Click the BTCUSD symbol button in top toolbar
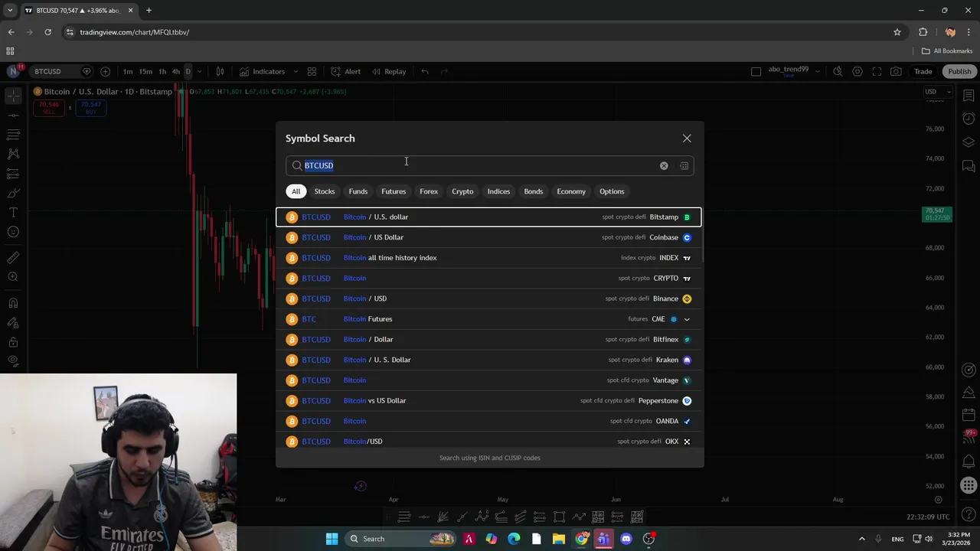Screen dimensions: 980x551 coord(47,71)
